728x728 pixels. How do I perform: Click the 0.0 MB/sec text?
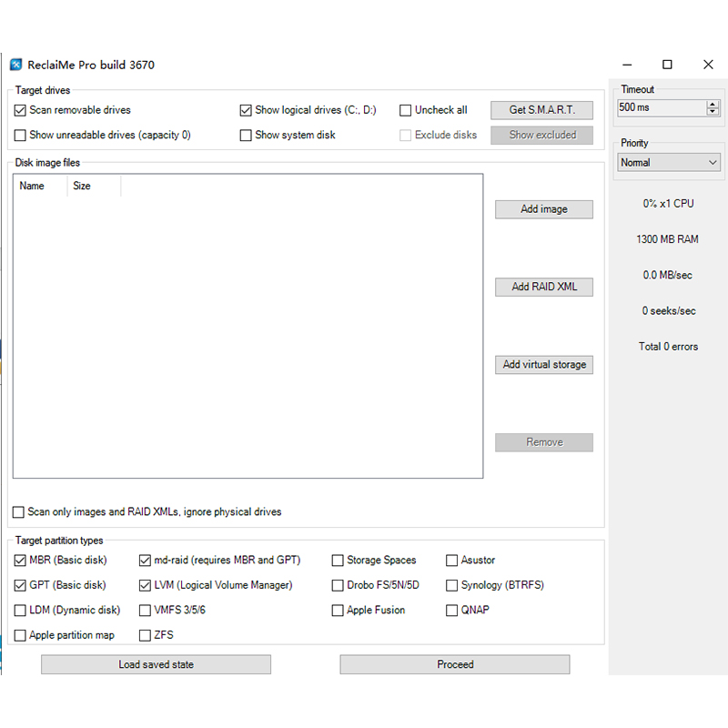point(667,276)
